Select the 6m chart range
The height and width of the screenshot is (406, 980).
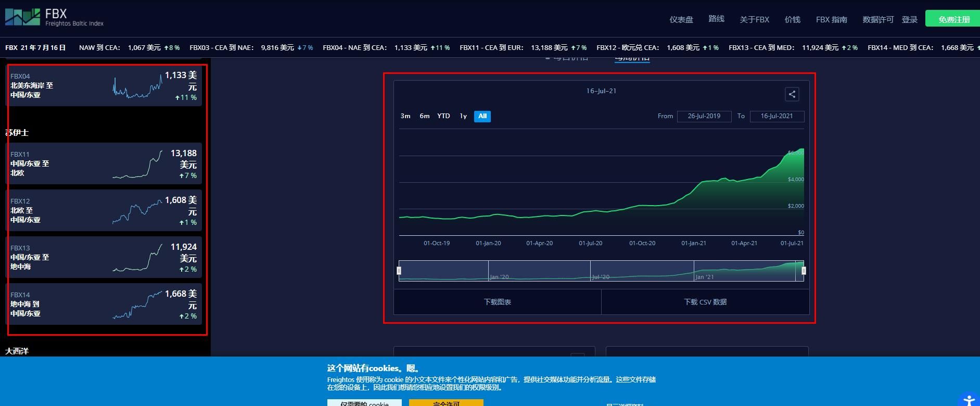tap(425, 116)
